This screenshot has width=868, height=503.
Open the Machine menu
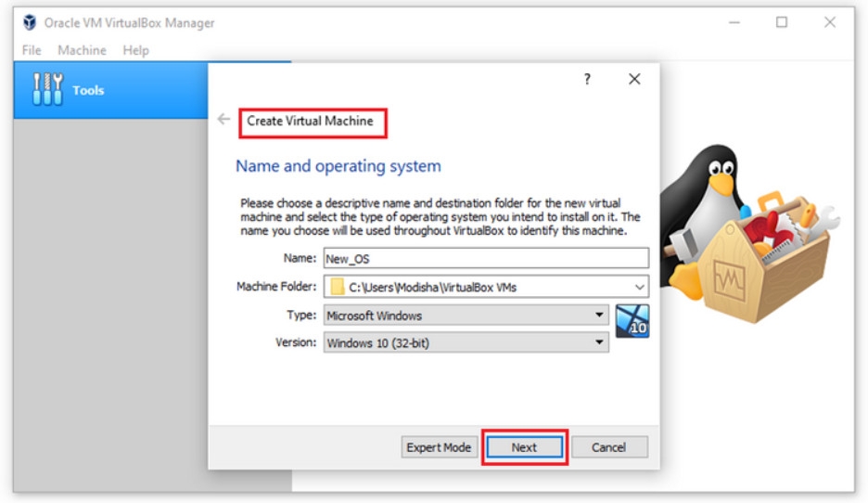coord(82,50)
